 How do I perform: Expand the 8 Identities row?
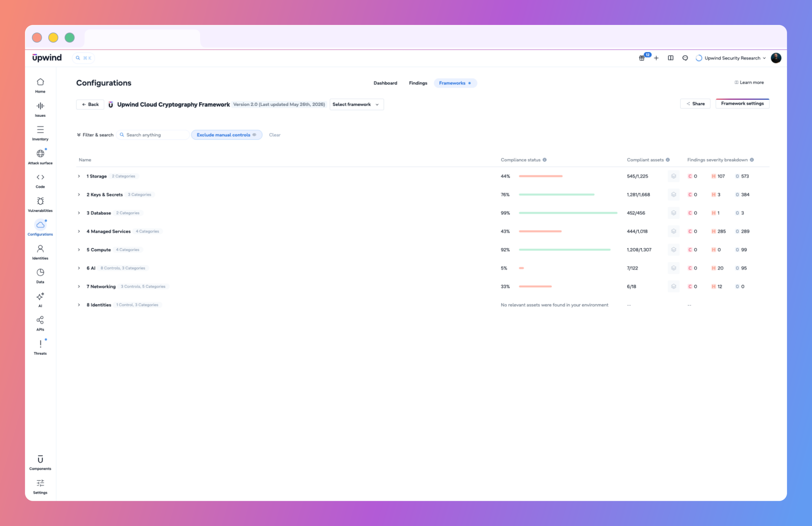pos(79,305)
